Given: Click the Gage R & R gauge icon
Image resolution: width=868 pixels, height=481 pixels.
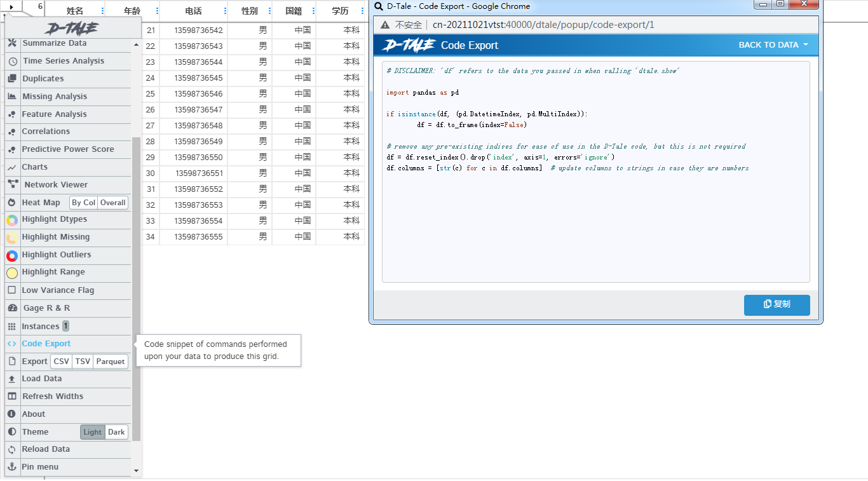Looking at the screenshot, I should [13, 308].
